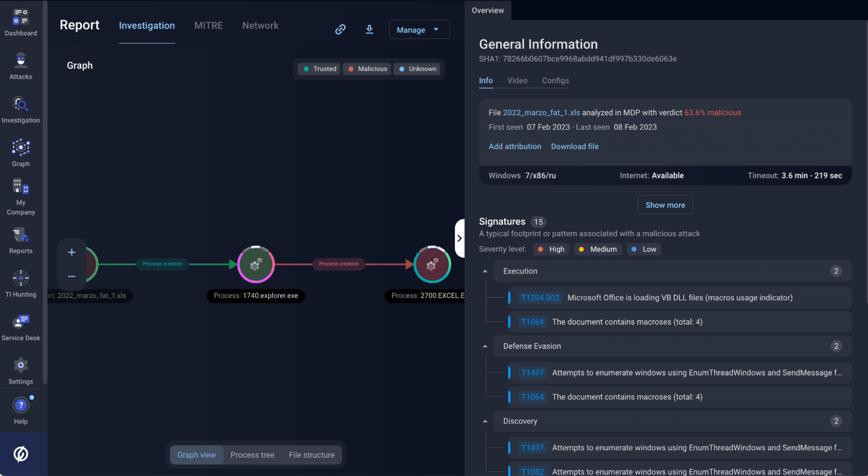Toggle the High severity filter
This screenshot has width=868, height=476.
tap(551, 249)
